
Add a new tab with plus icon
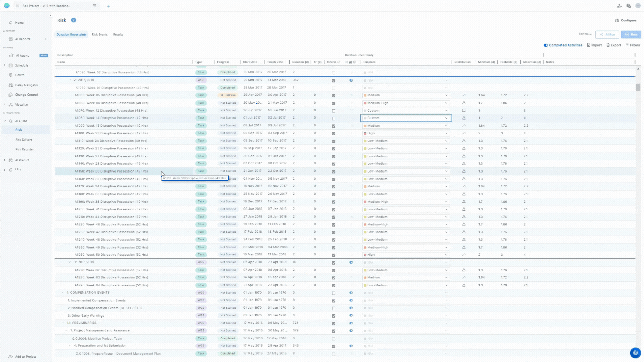pos(108,6)
